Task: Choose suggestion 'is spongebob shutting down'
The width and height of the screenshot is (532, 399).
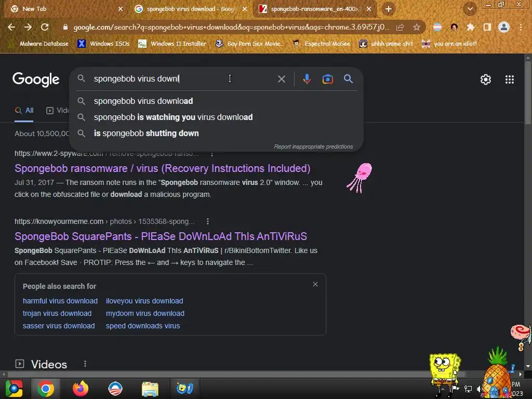Action: (216, 134)
